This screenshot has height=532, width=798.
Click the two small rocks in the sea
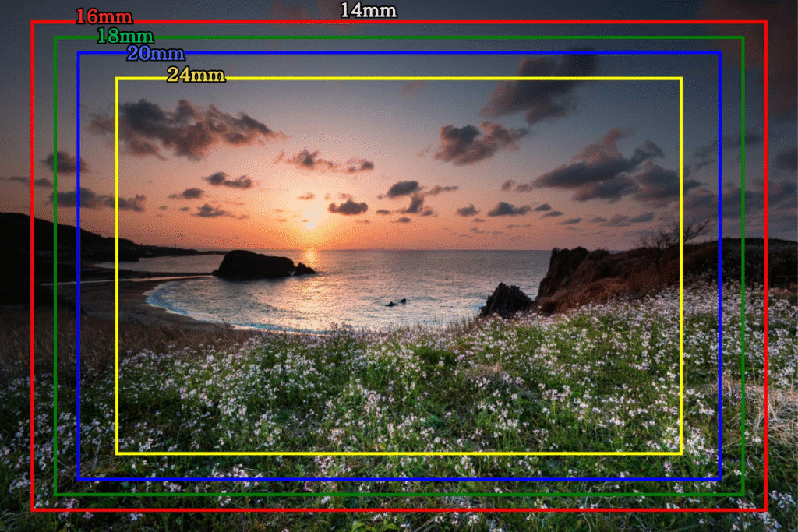[396, 302]
